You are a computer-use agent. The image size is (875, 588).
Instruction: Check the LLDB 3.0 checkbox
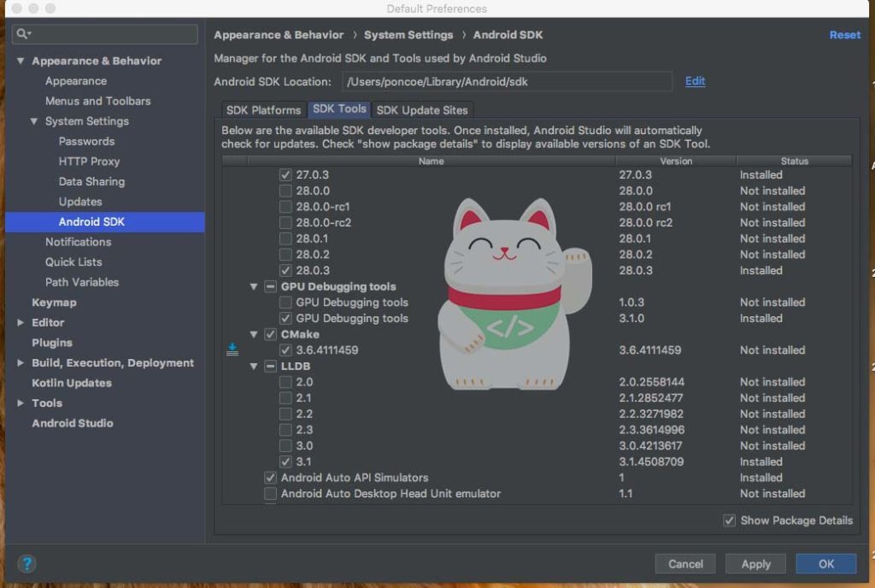pos(285,446)
